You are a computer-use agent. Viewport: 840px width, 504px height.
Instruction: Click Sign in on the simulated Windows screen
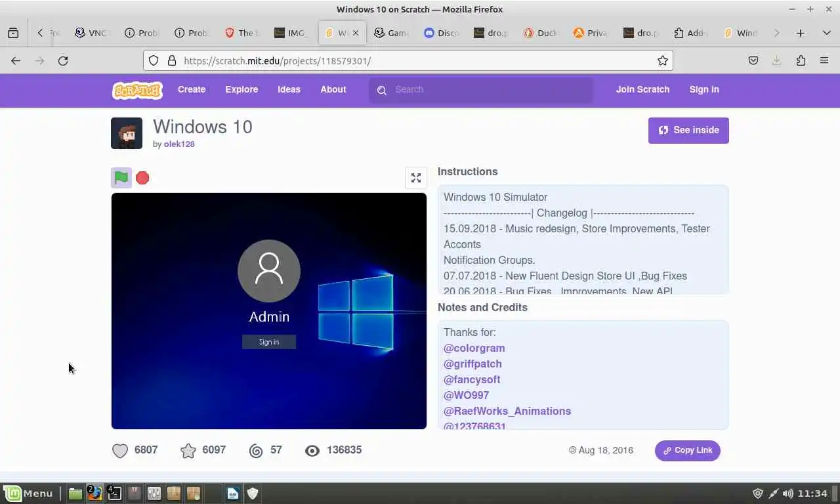click(269, 342)
